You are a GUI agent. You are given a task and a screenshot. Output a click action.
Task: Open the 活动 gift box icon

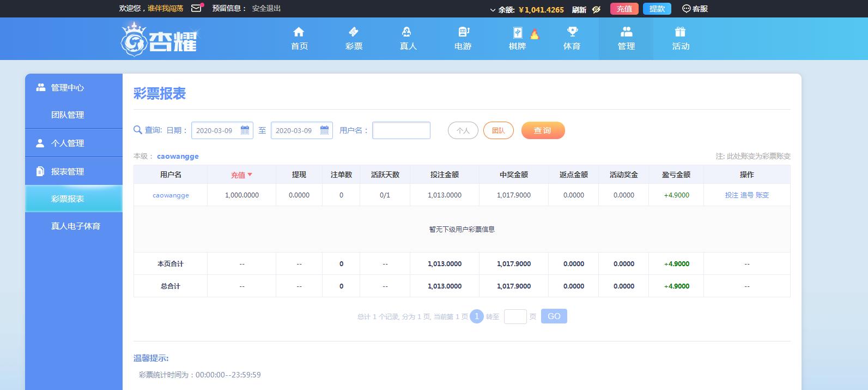[680, 32]
